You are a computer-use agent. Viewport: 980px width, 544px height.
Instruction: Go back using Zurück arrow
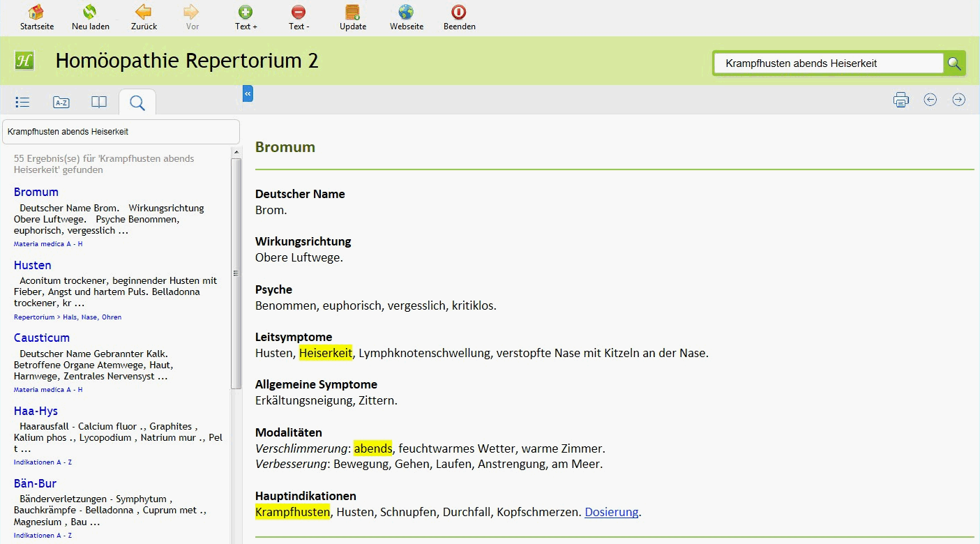pos(144,13)
